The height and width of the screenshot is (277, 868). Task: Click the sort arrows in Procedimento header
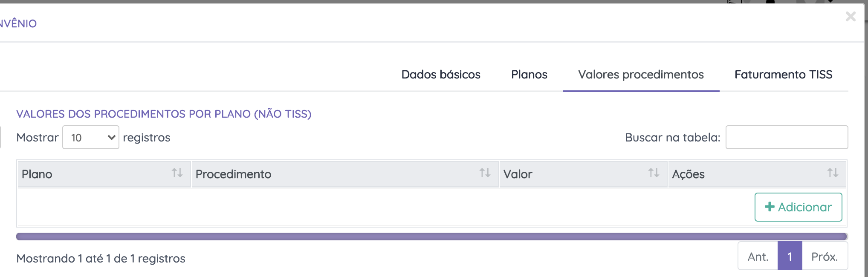(485, 173)
